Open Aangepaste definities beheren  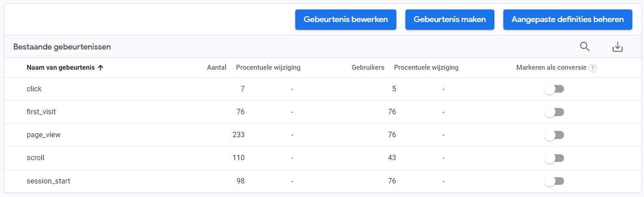coord(567,20)
